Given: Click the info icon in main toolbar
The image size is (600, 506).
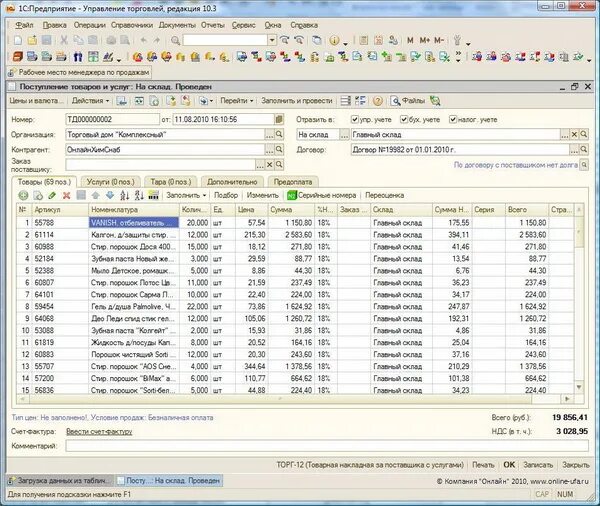Looking at the screenshot, I should click(334, 40).
